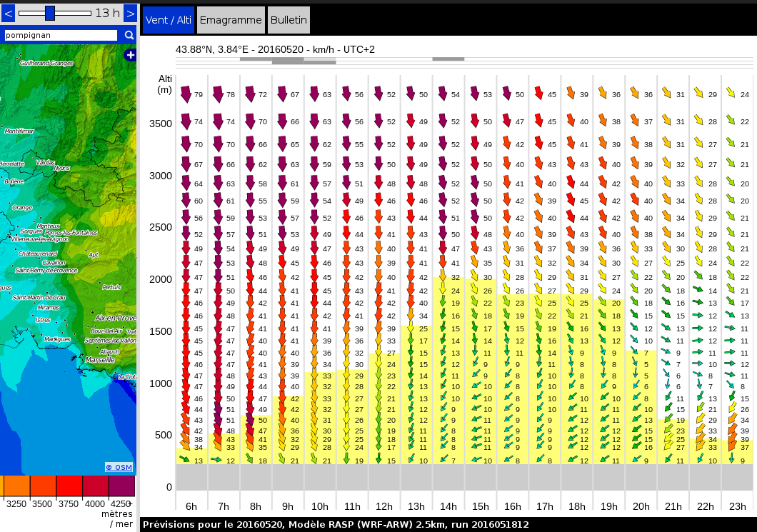Go to previous hour with left arrow
Image resolution: width=757 pixels, height=532 pixels.
[9, 13]
